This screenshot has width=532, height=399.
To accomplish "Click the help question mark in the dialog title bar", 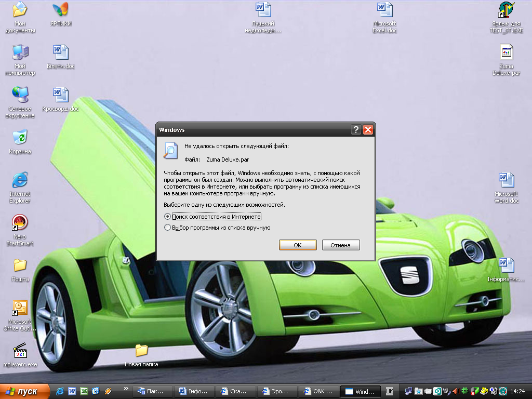I will point(356,129).
